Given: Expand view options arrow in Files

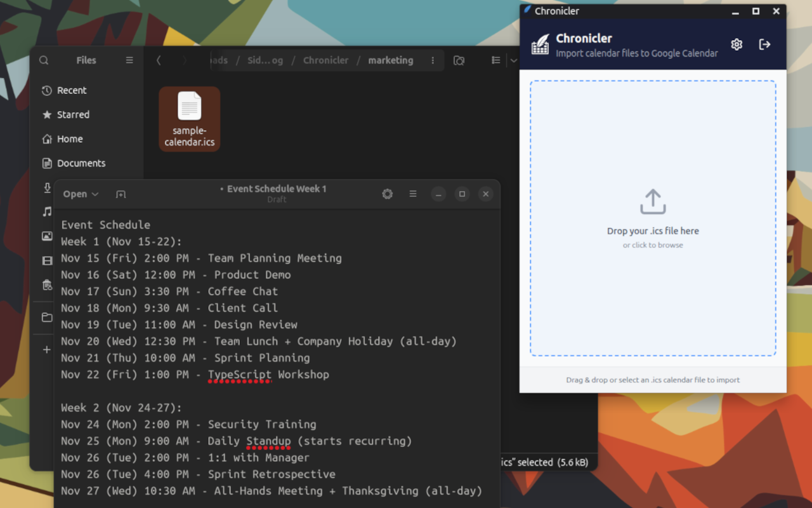Looking at the screenshot, I should (x=513, y=60).
